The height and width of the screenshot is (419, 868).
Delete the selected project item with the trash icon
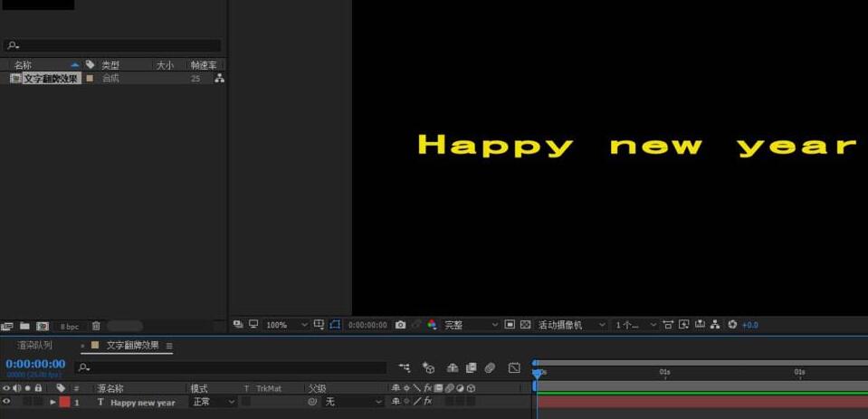click(x=96, y=327)
